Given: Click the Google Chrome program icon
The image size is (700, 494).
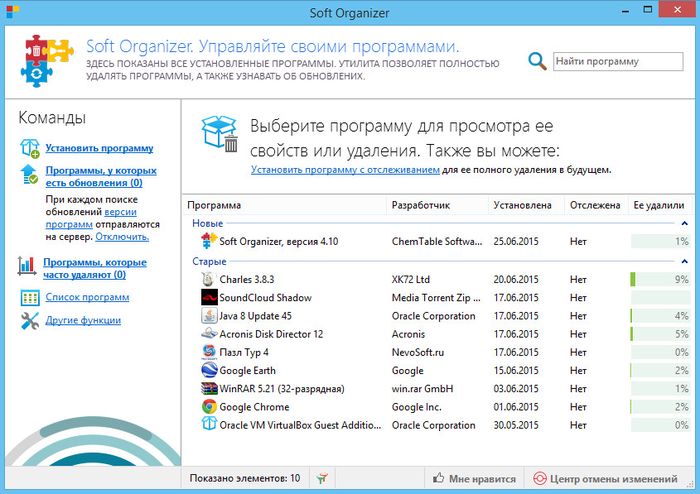Looking at the screenshot, I should pos(209,407).
